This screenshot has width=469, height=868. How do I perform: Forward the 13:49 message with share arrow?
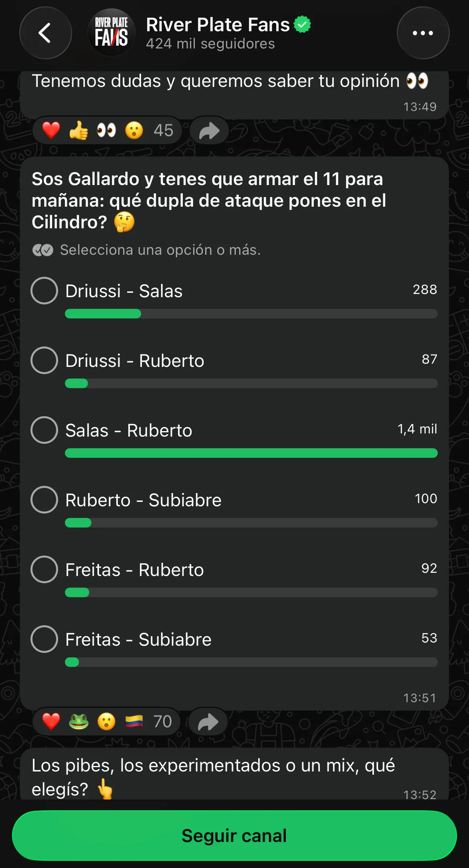(x=209, y=131)
